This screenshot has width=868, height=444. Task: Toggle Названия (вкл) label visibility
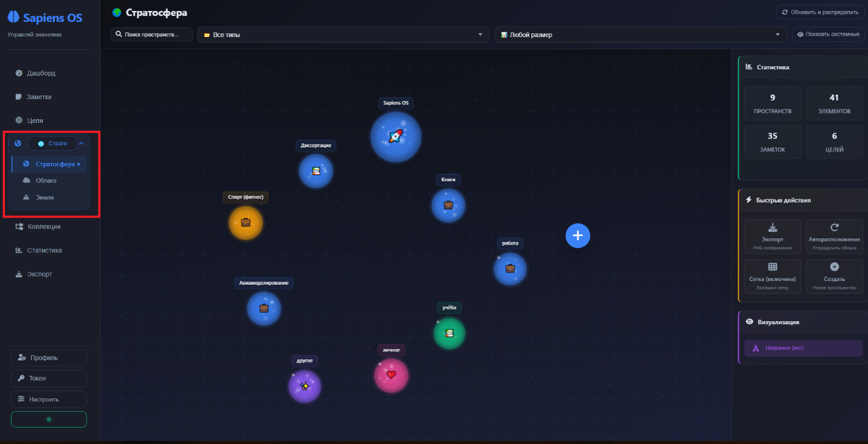(803, 348)
